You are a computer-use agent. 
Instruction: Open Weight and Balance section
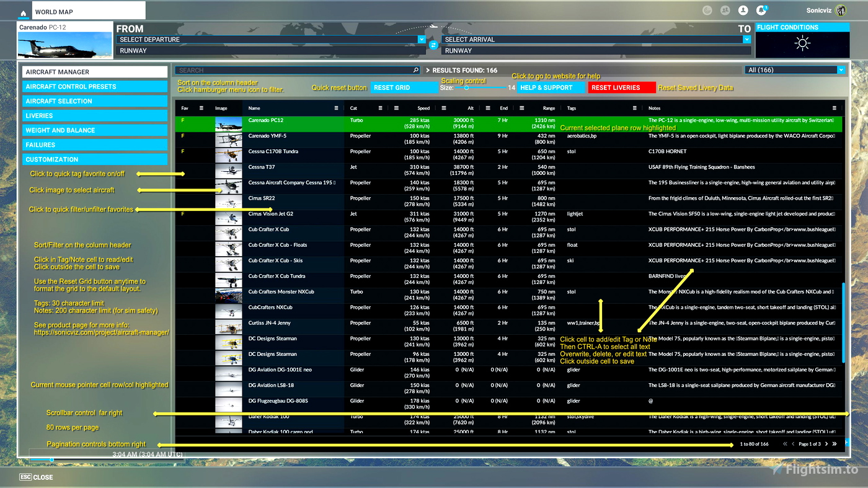coord(95,130)
